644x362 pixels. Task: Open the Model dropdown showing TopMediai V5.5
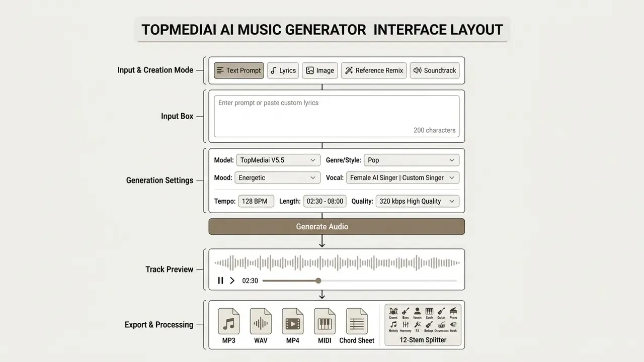(278, 160)
